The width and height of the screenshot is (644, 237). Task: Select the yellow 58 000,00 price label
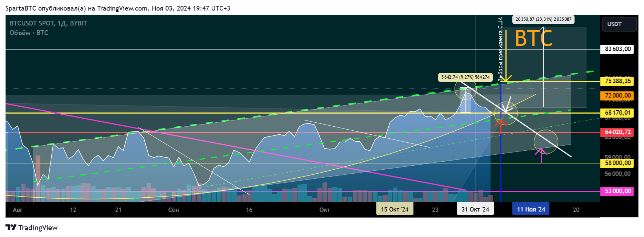coord(617,163)
